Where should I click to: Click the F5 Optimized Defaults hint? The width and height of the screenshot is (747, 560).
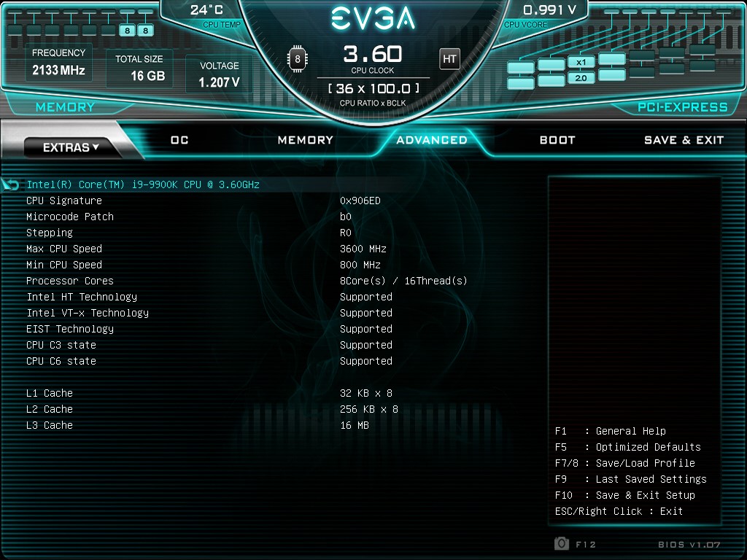628,447
